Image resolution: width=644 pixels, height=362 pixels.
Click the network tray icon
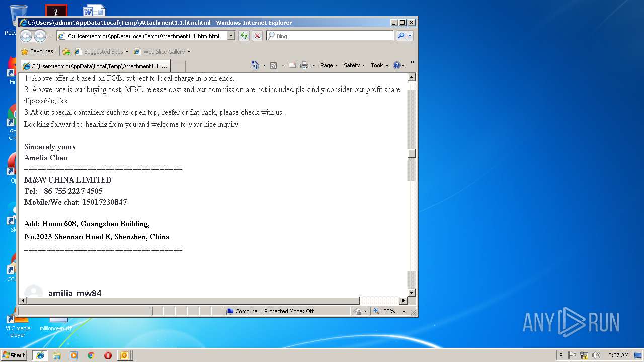point(584,355)
